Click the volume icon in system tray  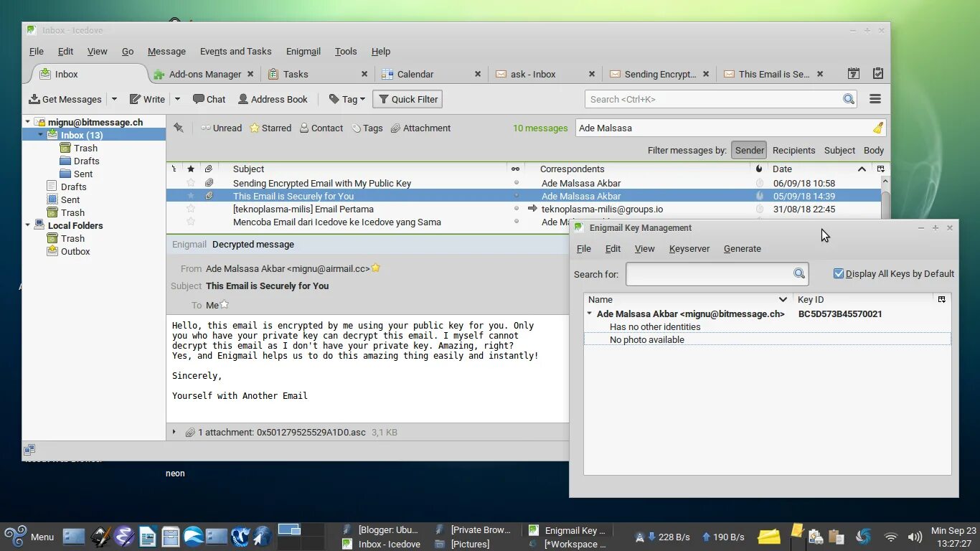915,537
